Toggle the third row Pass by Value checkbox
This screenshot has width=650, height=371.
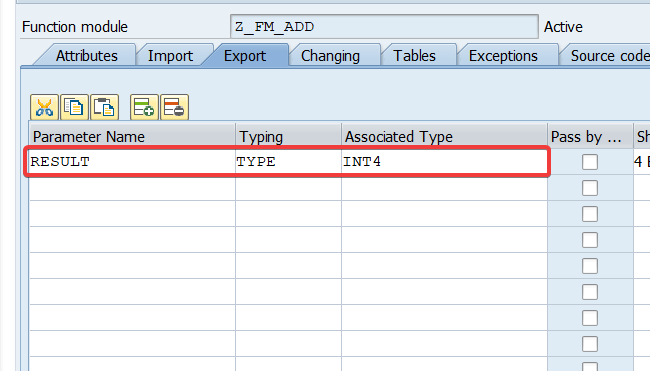589,214
